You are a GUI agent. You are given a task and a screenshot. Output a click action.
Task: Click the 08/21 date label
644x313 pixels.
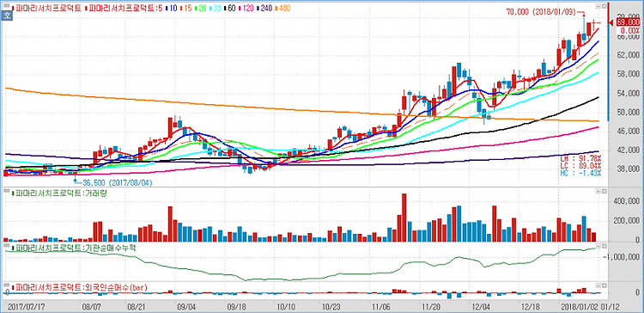point(137,307)
